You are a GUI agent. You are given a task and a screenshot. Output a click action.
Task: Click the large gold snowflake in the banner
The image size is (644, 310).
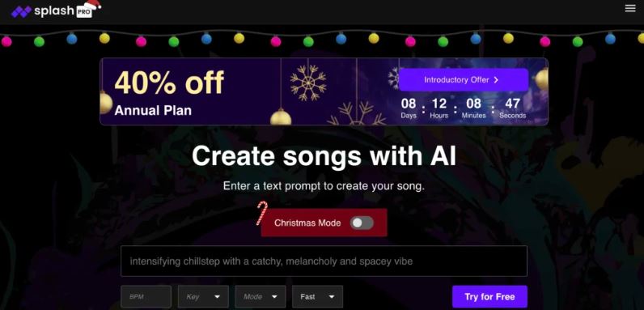pos(308,83)
